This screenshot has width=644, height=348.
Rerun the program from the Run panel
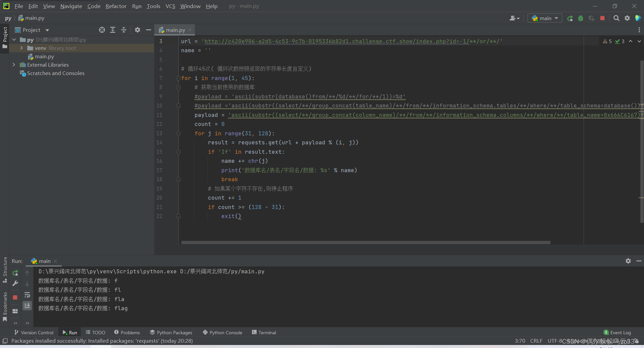pos(15,273)
